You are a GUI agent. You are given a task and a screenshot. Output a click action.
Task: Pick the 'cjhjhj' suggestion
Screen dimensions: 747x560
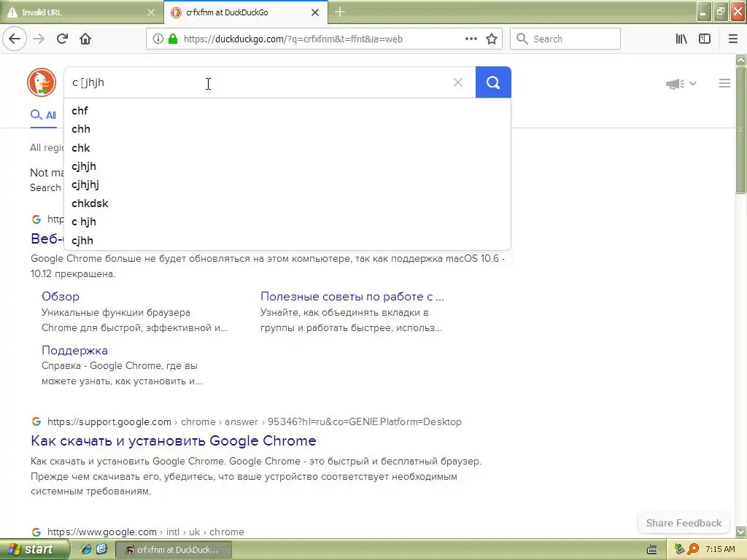pos(287,184)
